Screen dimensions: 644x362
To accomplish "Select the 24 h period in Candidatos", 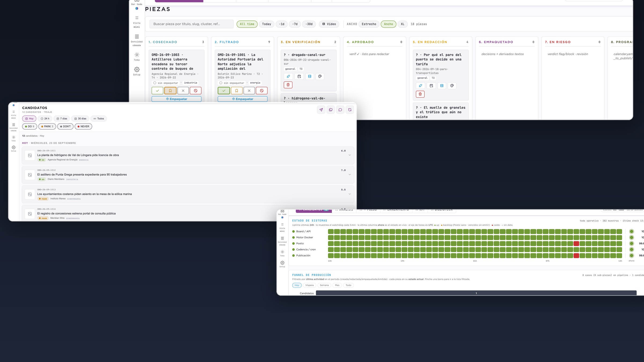I will click(x=45, y=119).
